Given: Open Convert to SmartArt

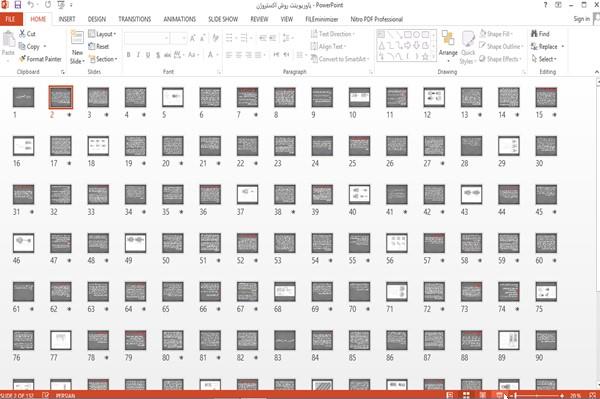Looking at the screenshot, I should pos(340,59).
